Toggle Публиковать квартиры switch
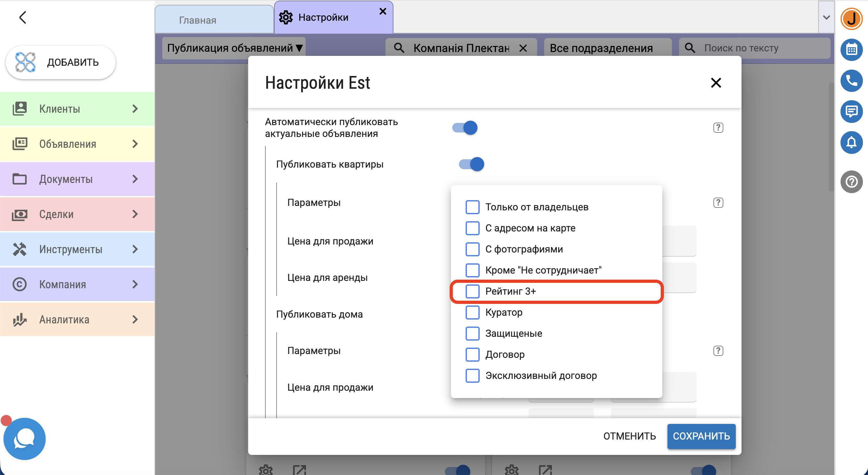Viewport: 868px width, 475px height. tap(471, 164)
